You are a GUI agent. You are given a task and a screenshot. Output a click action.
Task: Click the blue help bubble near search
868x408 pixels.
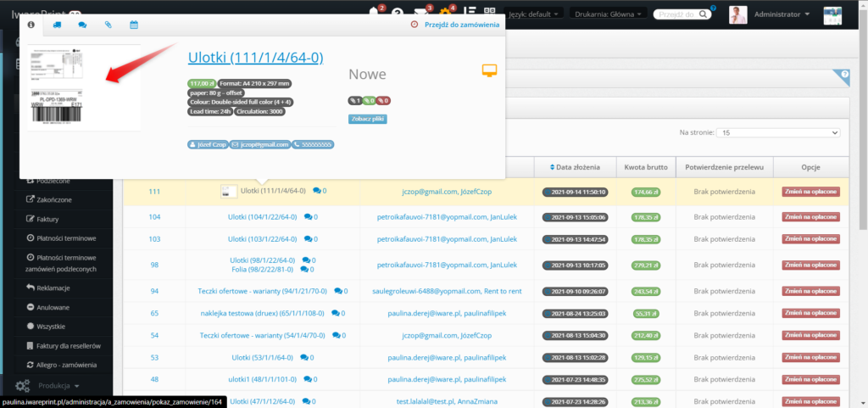713,8
